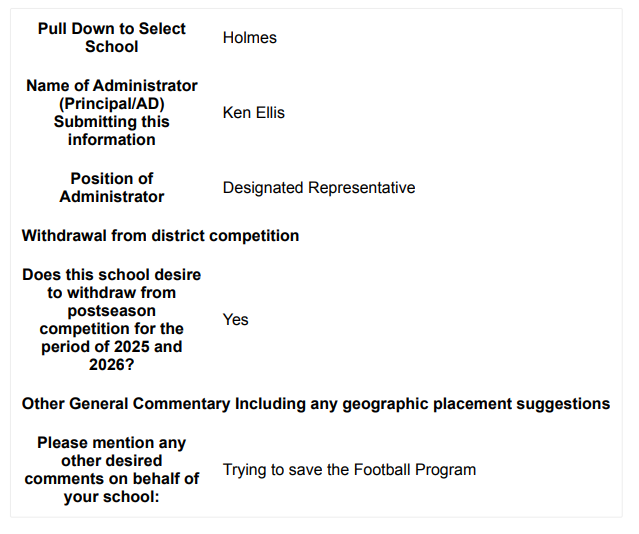Click the Other General Commentary heading
The width and height of the screenshot is (639, 534).
coord(316,404)
